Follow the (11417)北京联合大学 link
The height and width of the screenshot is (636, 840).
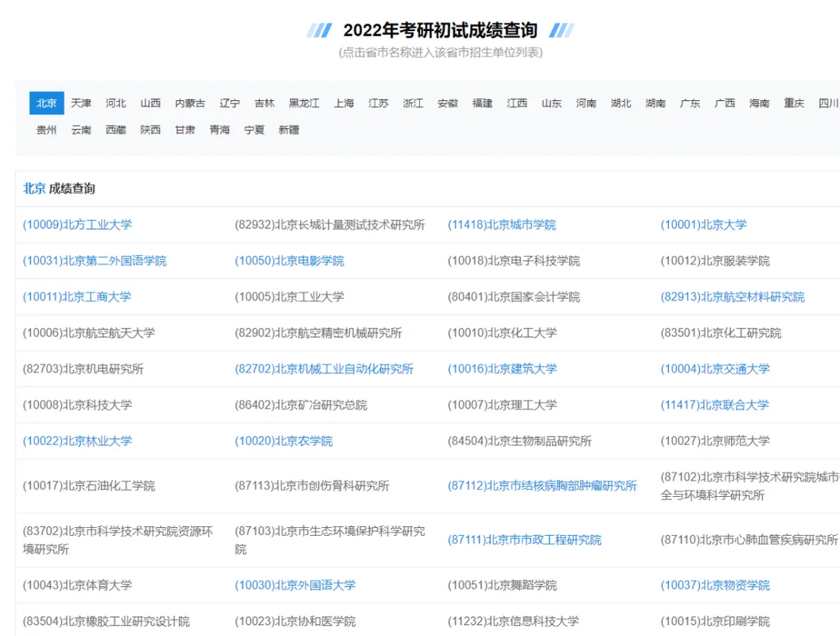click(714, 405)
